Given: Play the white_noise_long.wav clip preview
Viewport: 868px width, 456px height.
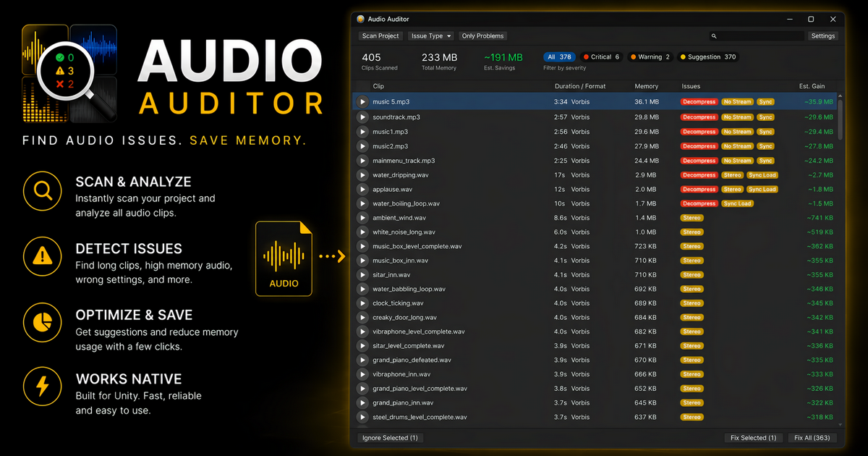Looking at the screenshot, I should (363, 232).
